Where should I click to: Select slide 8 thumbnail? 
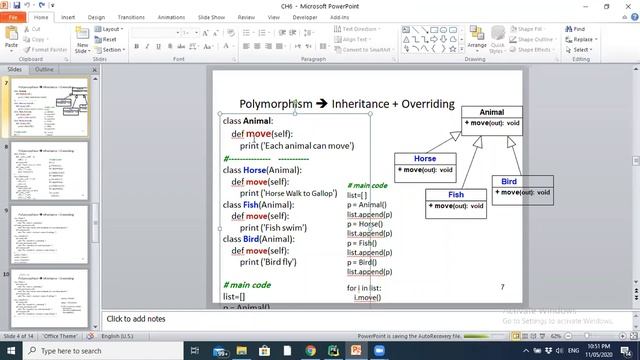[x=49, y=171]
